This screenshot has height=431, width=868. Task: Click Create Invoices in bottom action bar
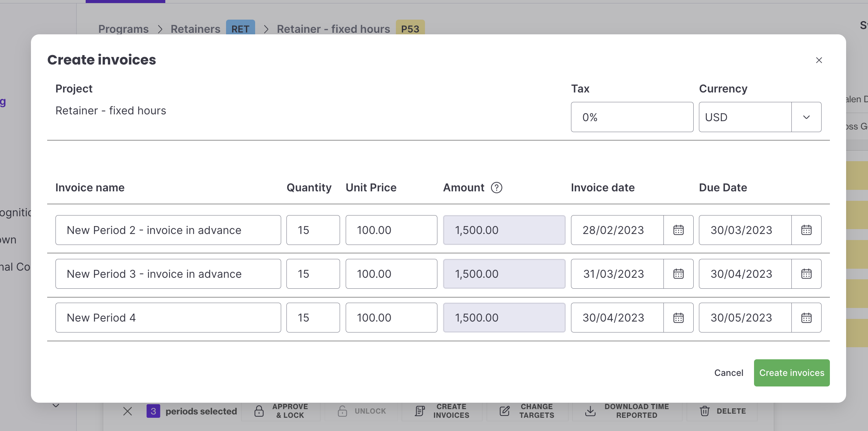pyautogui.click(x=442, y=411)
